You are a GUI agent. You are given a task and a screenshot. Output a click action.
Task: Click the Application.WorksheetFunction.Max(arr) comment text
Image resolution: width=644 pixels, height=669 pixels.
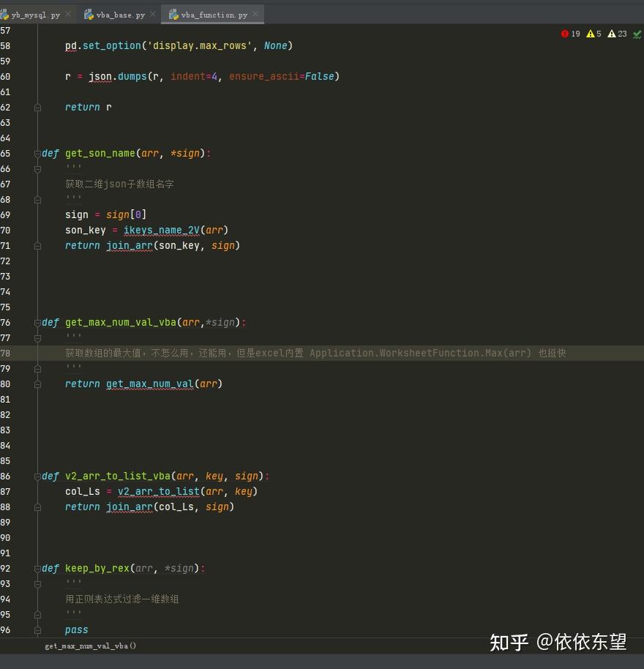pyautogui.click(x=421, y=353)
